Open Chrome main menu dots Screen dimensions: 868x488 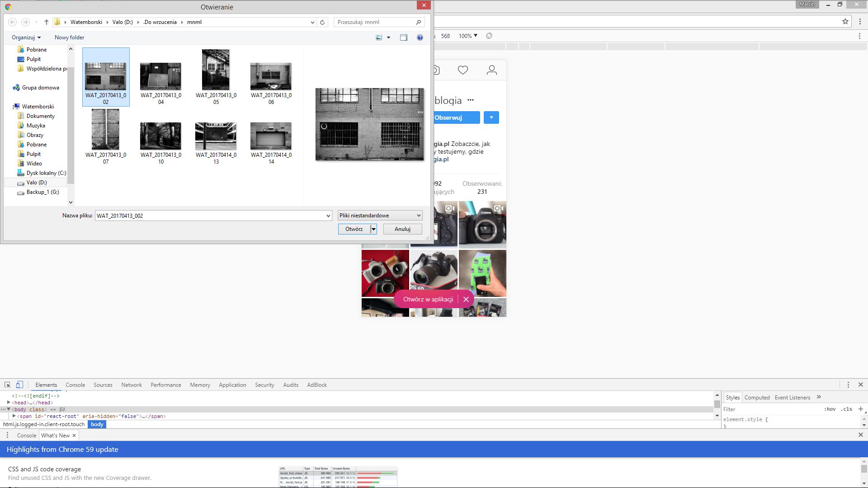pyautogui.click(x=860, y=21)
